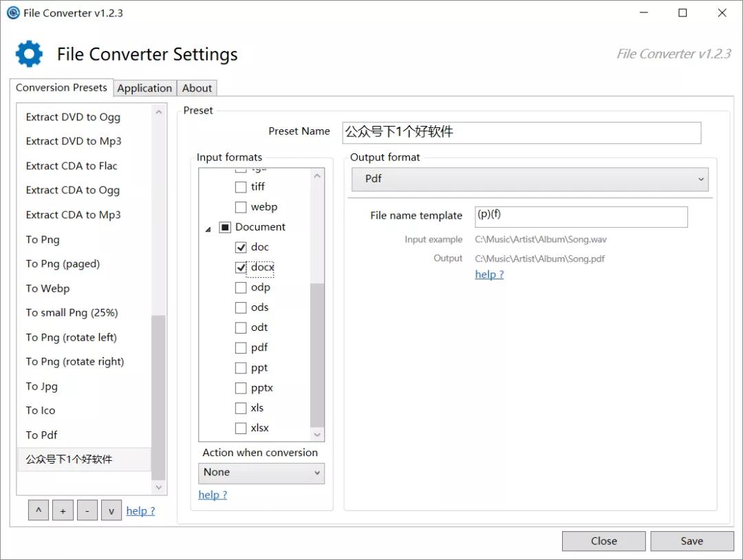
Task: Open the About tab
Action: [197, 88]
